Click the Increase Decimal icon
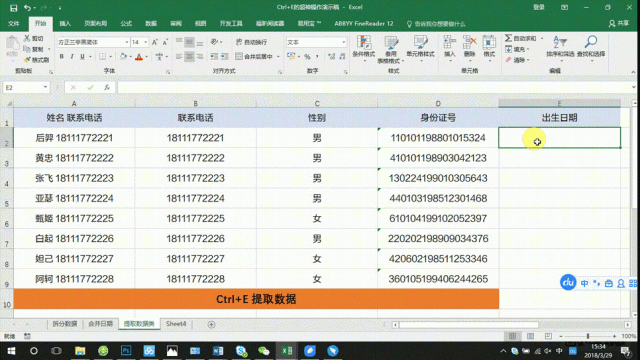This screenshot has height=360, width=640. point(331,56)
